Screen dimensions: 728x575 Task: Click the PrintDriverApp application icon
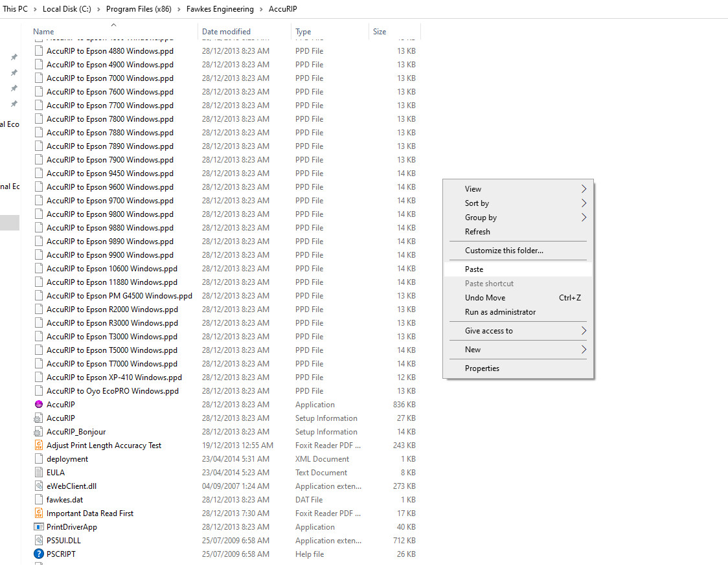point(39,526)
